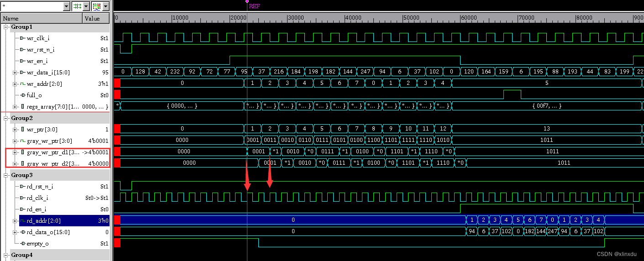This screenshot has width=644, height=261.
Task: Click the input port icon of wr_en_i
Action: [22, 61]
